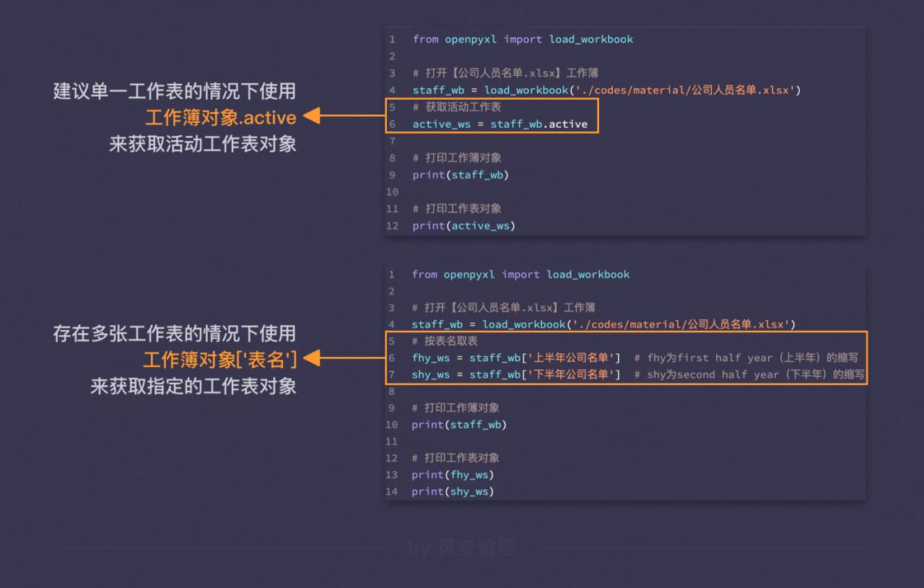Click the text "来获取活动工作表对象"
This screenshot has width=924, height=588.
point(202,144)
